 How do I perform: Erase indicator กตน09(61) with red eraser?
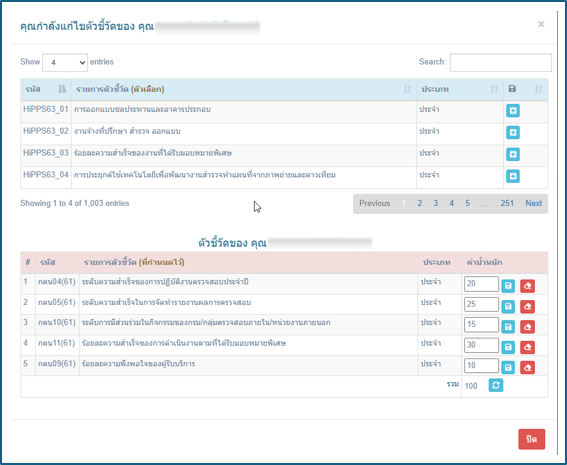[527, 367]
